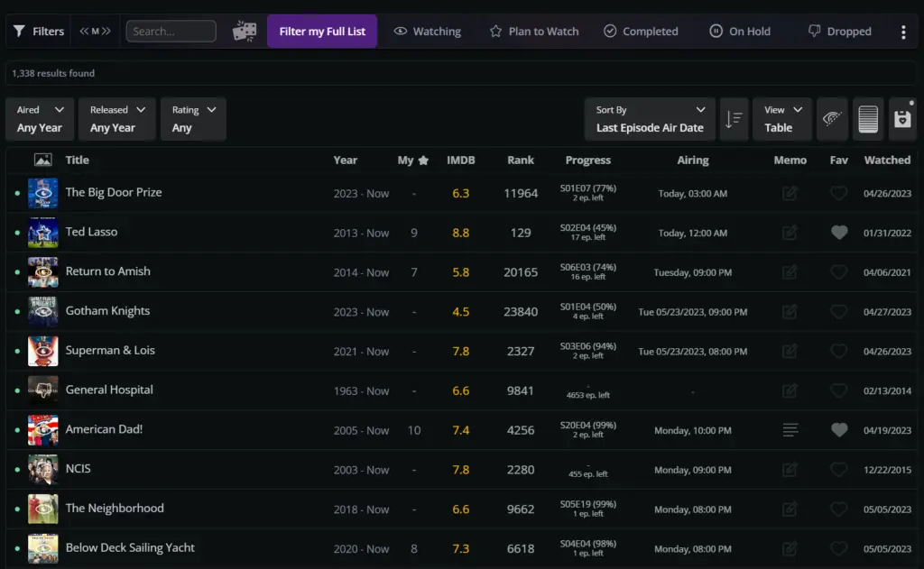Viewport: 924px width, 569px height.
Task: Click the hidden-eye visibility icon in toolbar
Action: pyautogui.click(x=831, y=119)
